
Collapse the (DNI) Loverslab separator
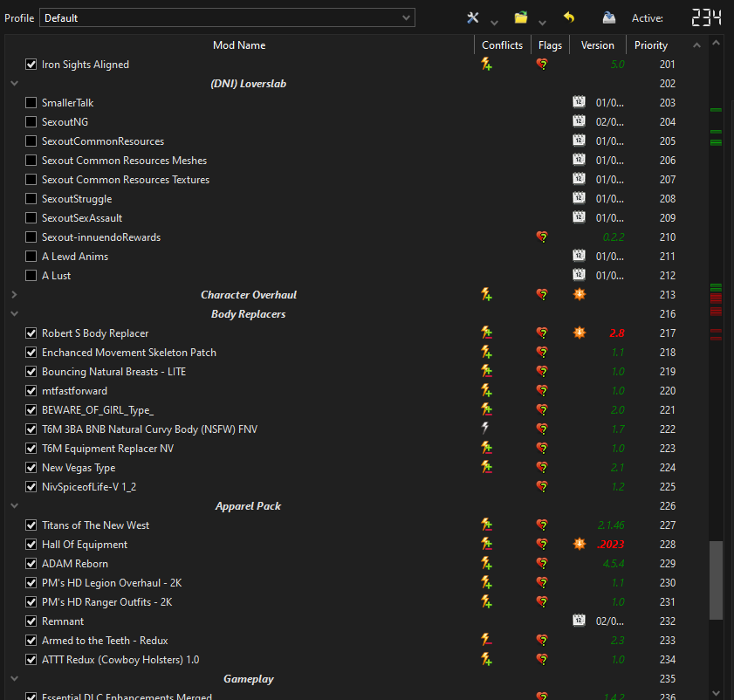pyautogui.click(x=15, y=83)
